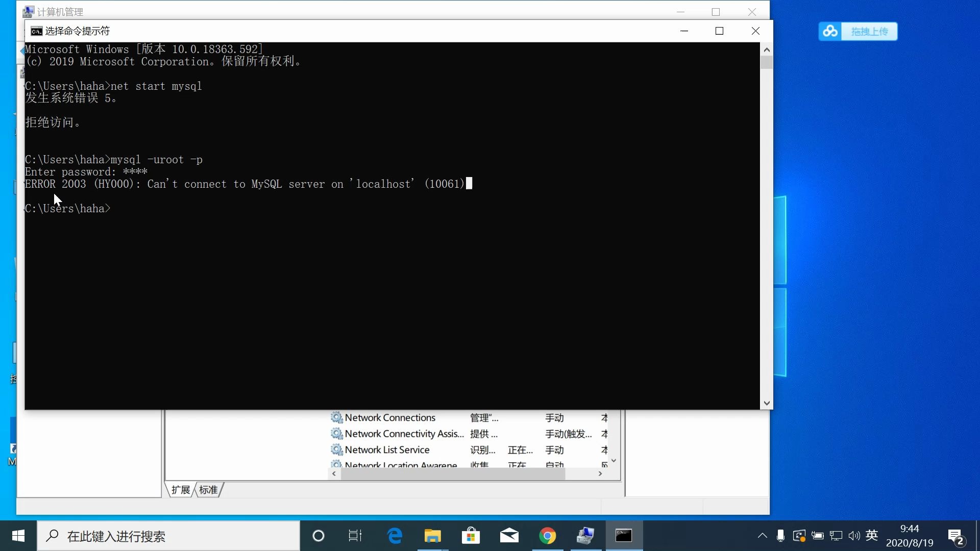Open Microsoft Store from the taskbar
980x551 pixels.
pos(471,536)
